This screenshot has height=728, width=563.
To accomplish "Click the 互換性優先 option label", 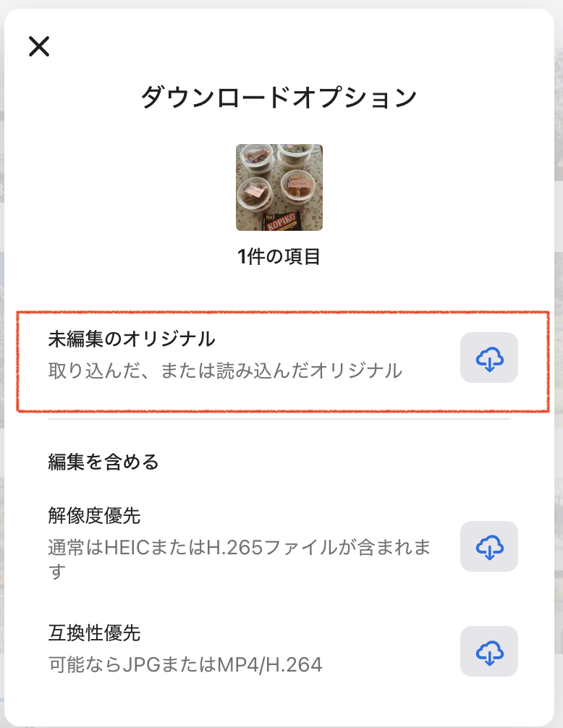I will 94,632.
